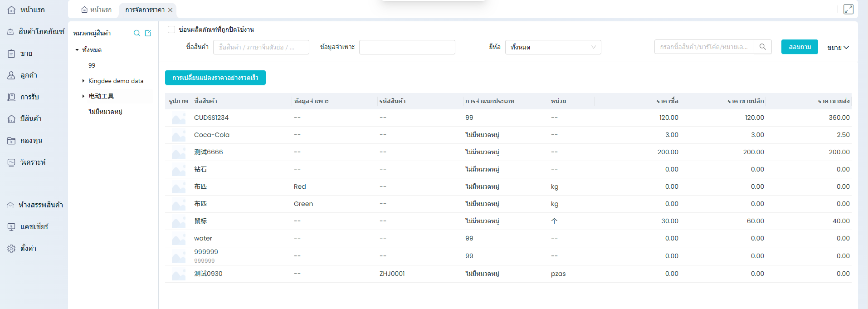This screenshot has width=868, height=309.
Task: Open the ตั้งค่า settings gear in sidebar
Action: point(11,249)
